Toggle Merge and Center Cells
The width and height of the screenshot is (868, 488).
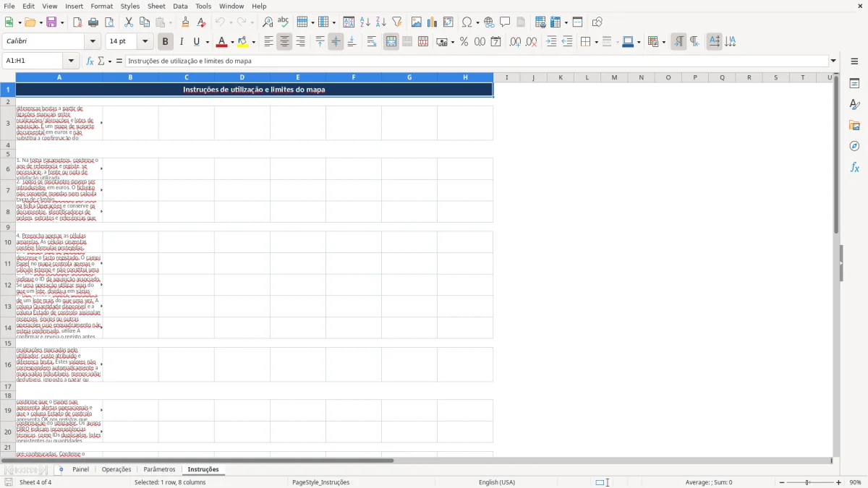coord(391,42)
